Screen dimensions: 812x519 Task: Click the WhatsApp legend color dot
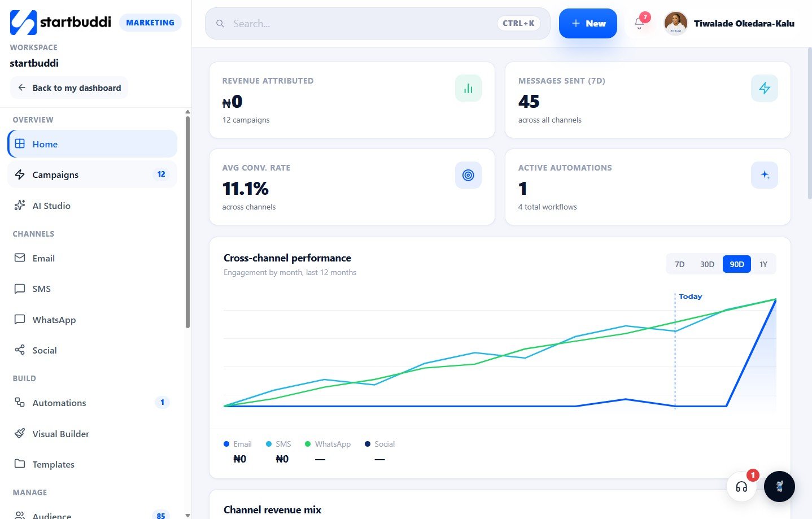[308, 444]
